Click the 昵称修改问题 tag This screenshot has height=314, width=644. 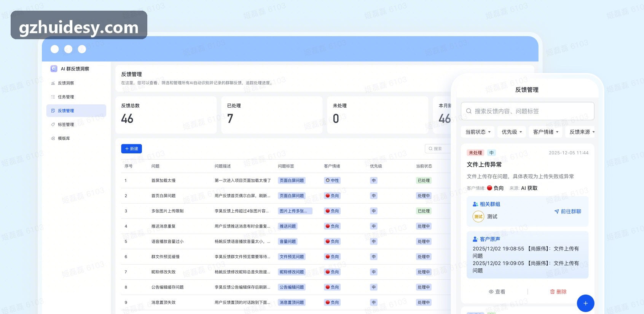292,272
